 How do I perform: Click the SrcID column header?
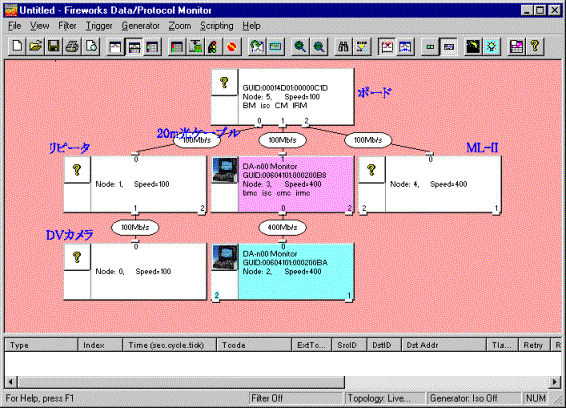(x=349, y=345)
